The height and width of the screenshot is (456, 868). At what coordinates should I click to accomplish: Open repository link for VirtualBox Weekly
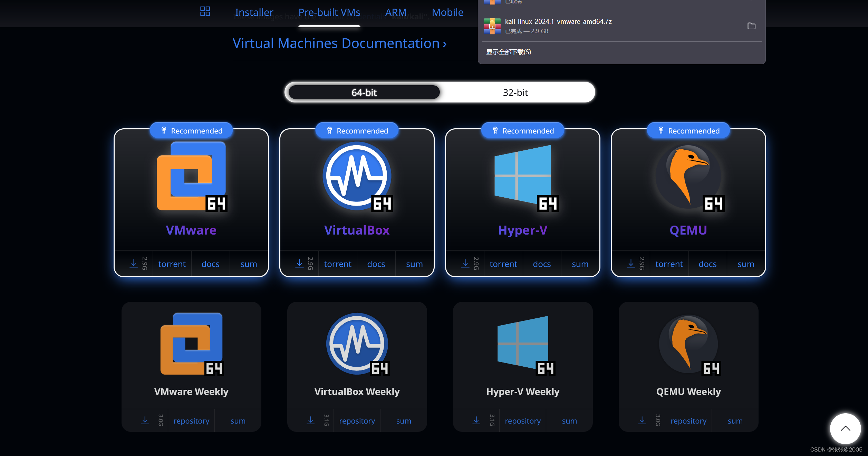tap(357, 421)
